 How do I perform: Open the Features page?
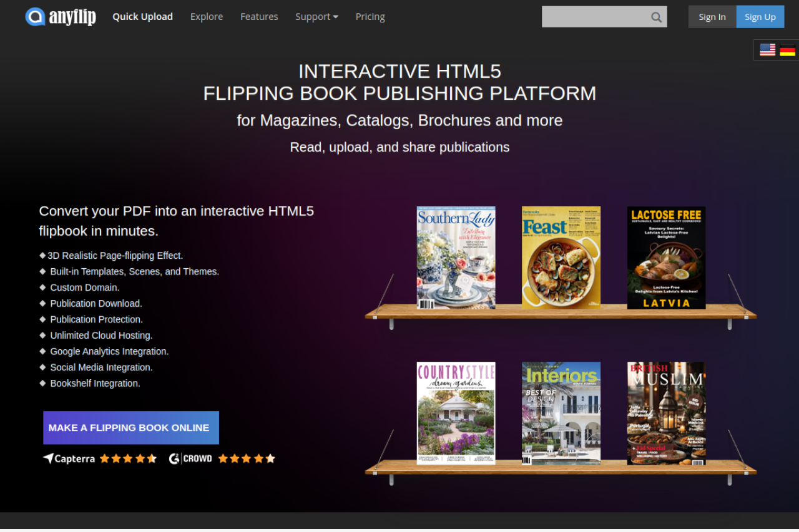[x=259, y=17]
